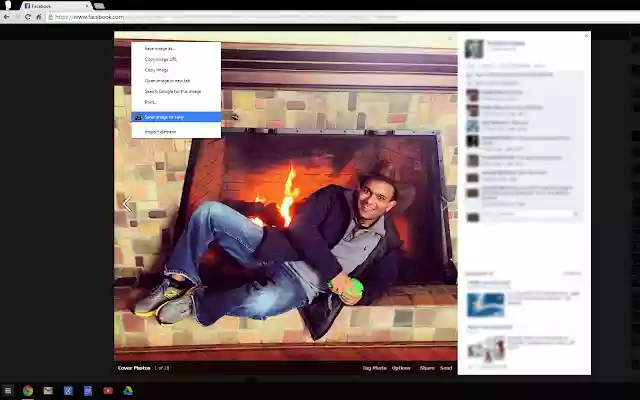The width and height of the screenshot is (640, 400).
Task: Click the browser Back arrow
Action: tap(7, 17)
